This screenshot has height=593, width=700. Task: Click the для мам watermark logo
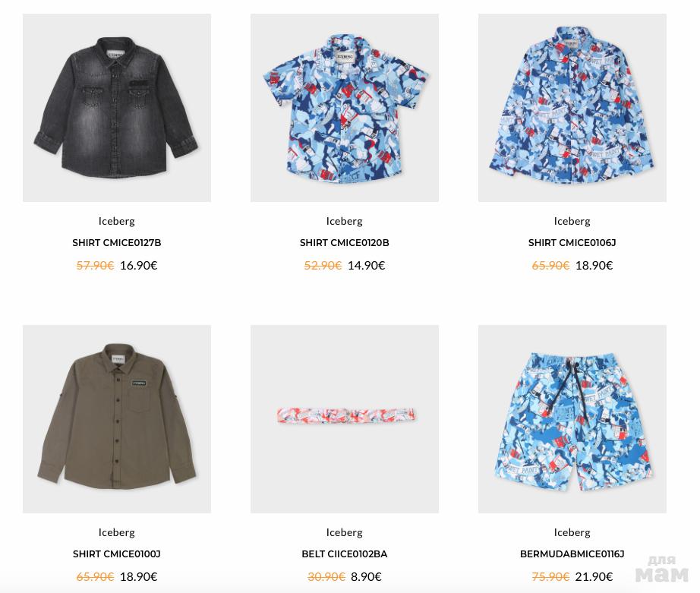(662, 569)
